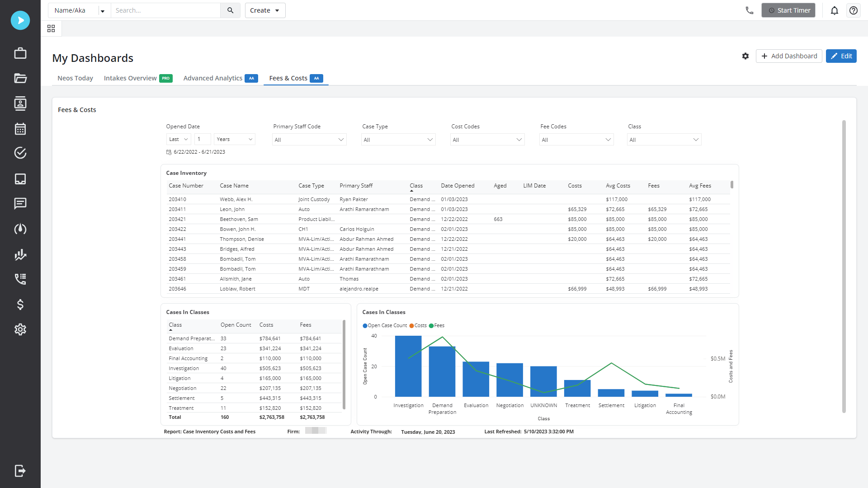Image resolution: width=868 pixels, height=488 pixels.
Task: Click the Cases In Classes table scrollbar
Action: click(x=344, y=365)
